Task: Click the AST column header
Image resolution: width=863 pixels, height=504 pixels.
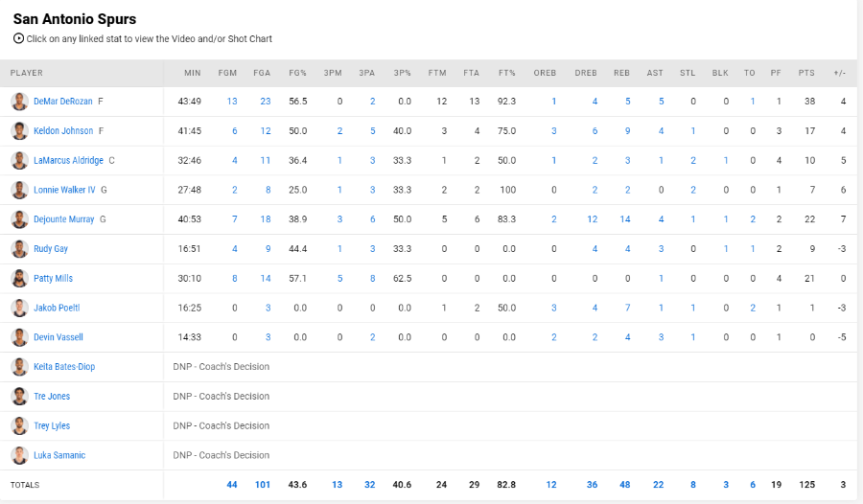Action: pos(655,73)
